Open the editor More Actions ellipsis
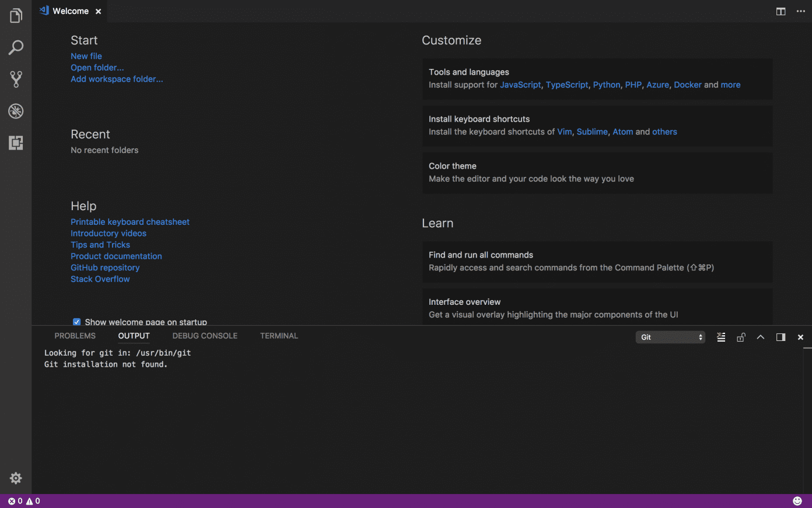The height and width of the screenshot is (508, 812). click(800, 11)
